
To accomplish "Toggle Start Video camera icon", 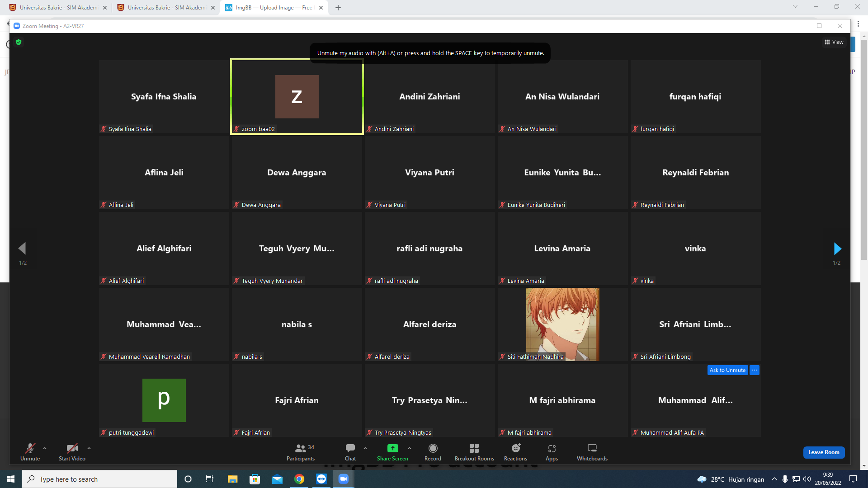I will pyautogui.click(x=72, y=448).
